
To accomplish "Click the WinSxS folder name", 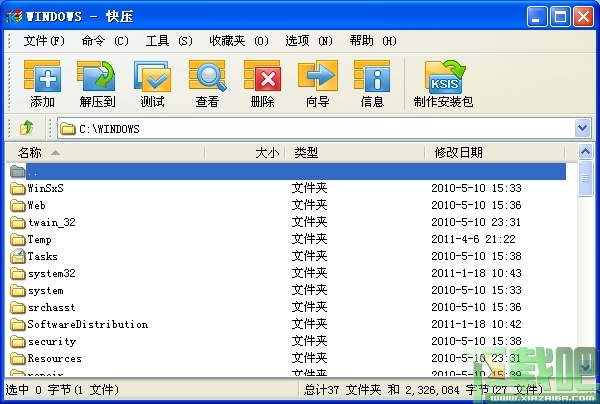I will pyautogui.click(x=46, y=188).
